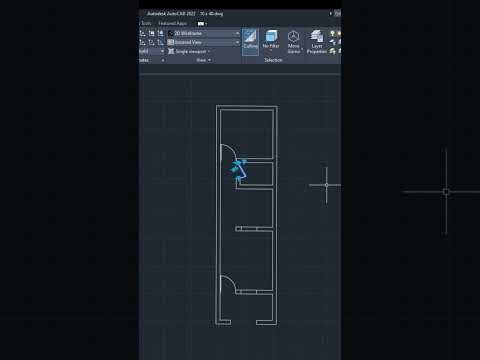Select the Move Gizmo icon
The image size is (480, 360).
point(293,37)
